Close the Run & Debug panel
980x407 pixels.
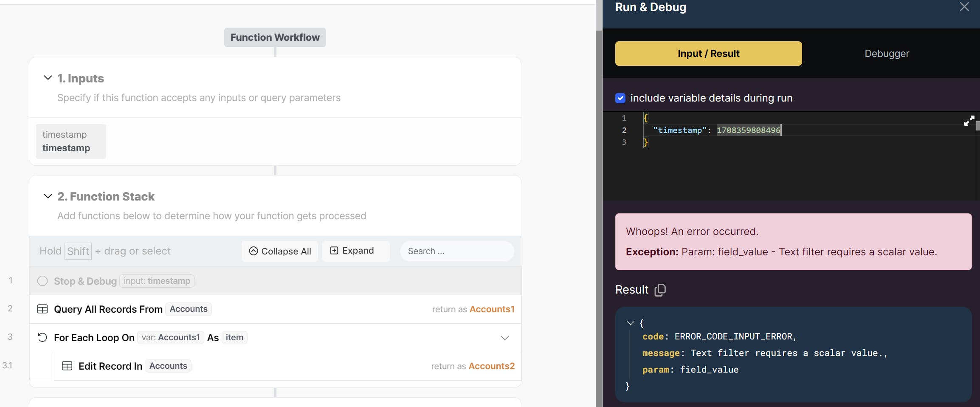(x=964, y=7)
